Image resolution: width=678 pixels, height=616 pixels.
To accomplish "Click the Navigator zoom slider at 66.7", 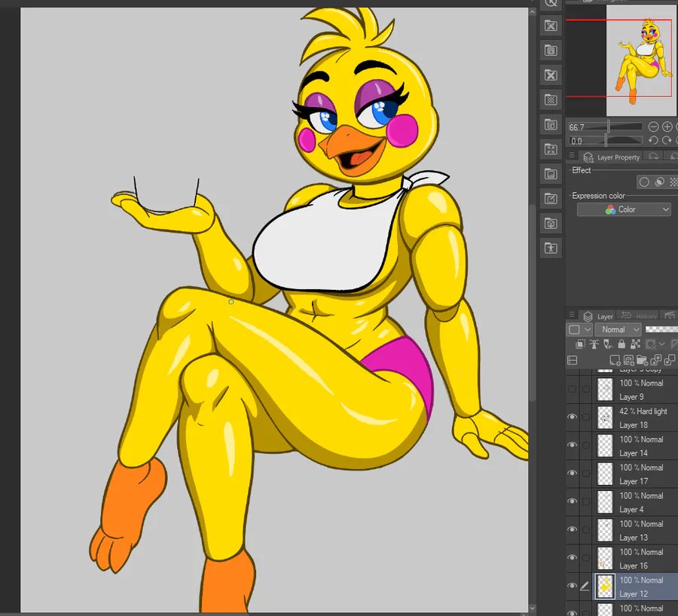I will click(x=606, y=127).
